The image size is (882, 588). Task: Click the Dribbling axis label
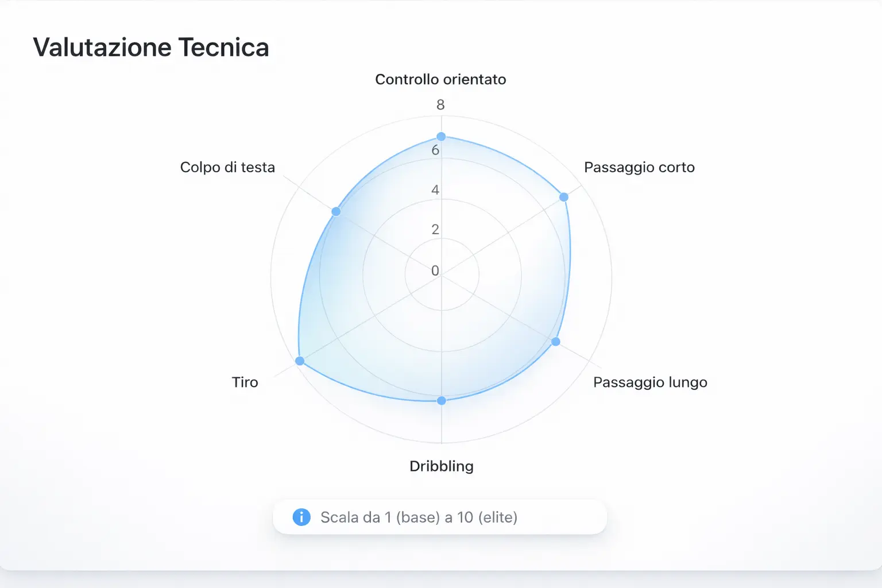pyautogui.click(x=442, y=466)
